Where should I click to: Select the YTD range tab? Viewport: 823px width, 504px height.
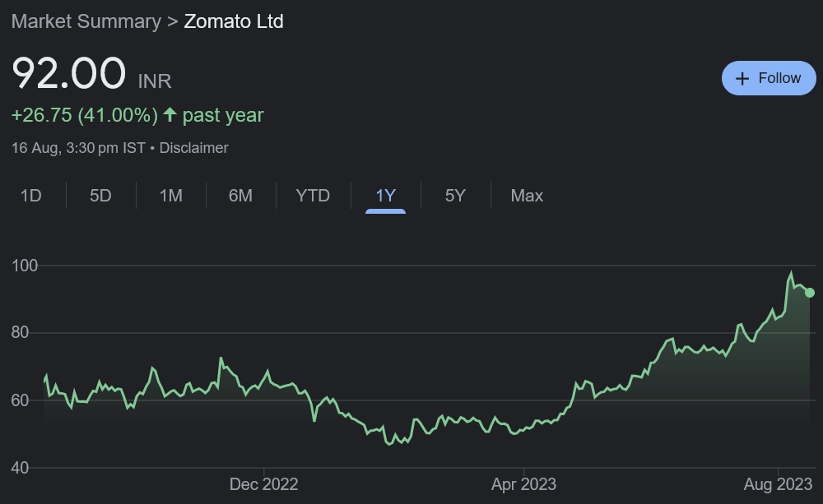pyautogui.click(x=313, y=196)
